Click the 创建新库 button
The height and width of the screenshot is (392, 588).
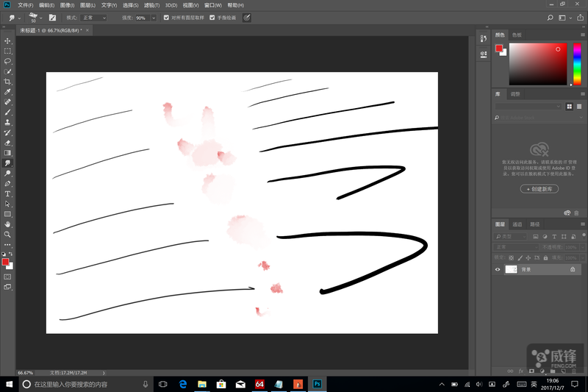tap(539, 189)
